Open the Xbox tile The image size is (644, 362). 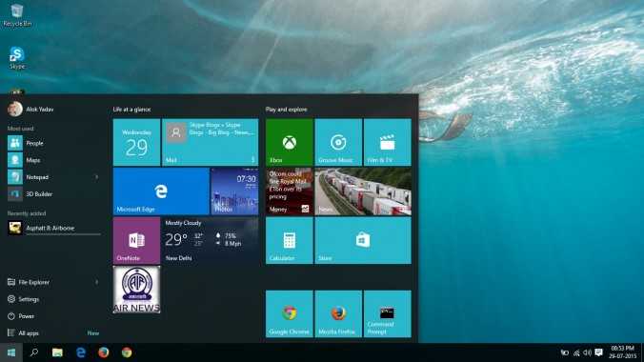290,142
